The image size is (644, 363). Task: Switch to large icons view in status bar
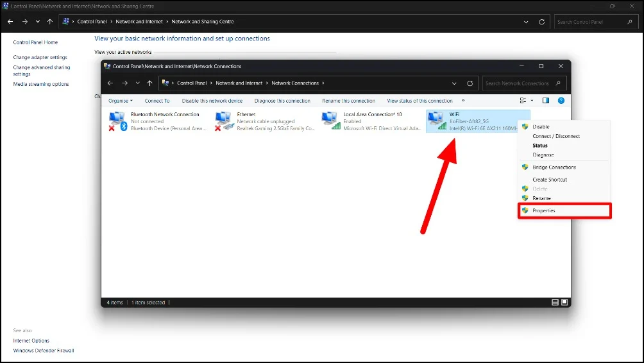[564, 302]
